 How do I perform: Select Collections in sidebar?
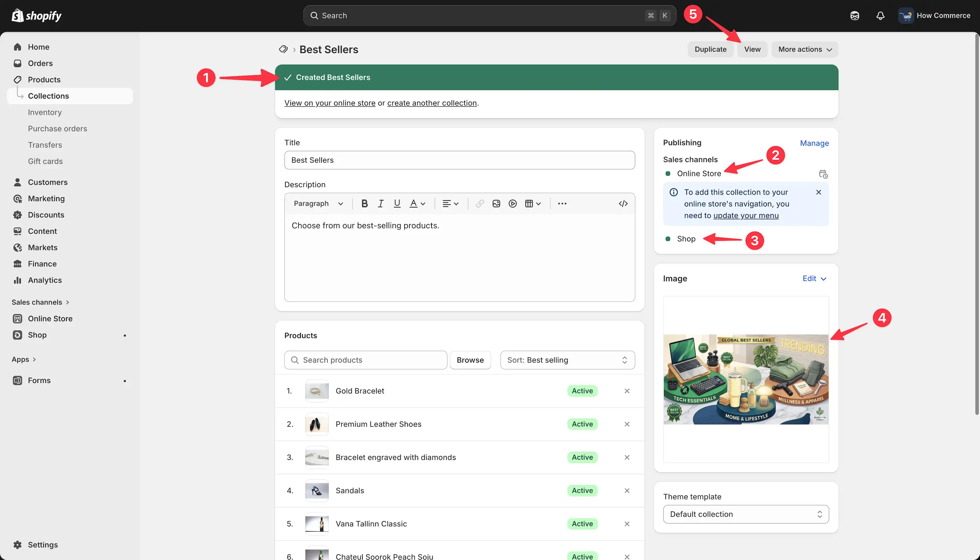[x=70, y=96]
